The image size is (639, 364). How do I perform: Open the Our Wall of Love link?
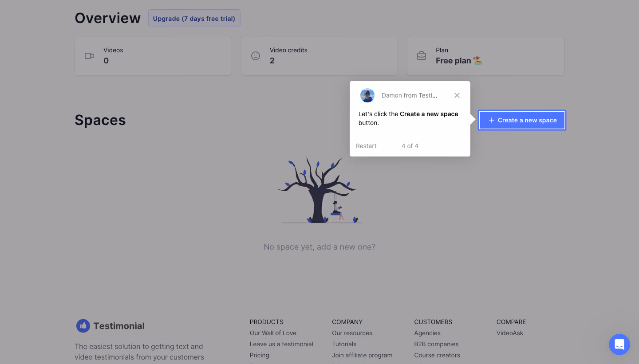tap(273, 333)
